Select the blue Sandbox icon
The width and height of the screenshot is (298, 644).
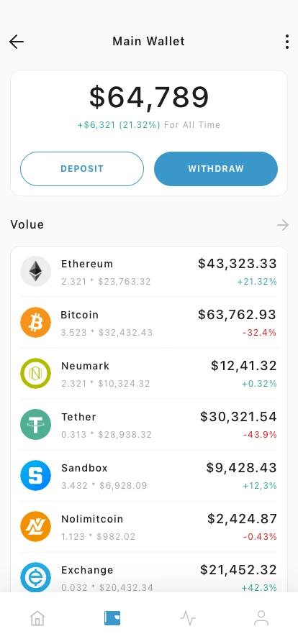(36, 476)
